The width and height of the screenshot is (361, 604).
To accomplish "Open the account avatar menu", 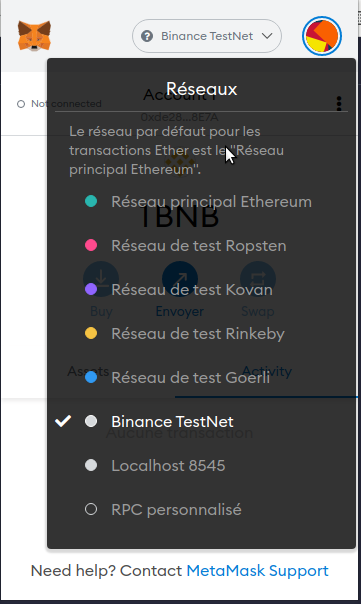I will coord(322,36).
